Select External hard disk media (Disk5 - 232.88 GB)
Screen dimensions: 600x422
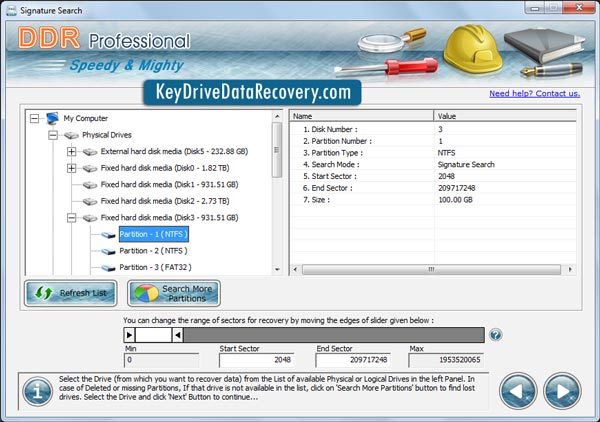click(x=174, y=151)
